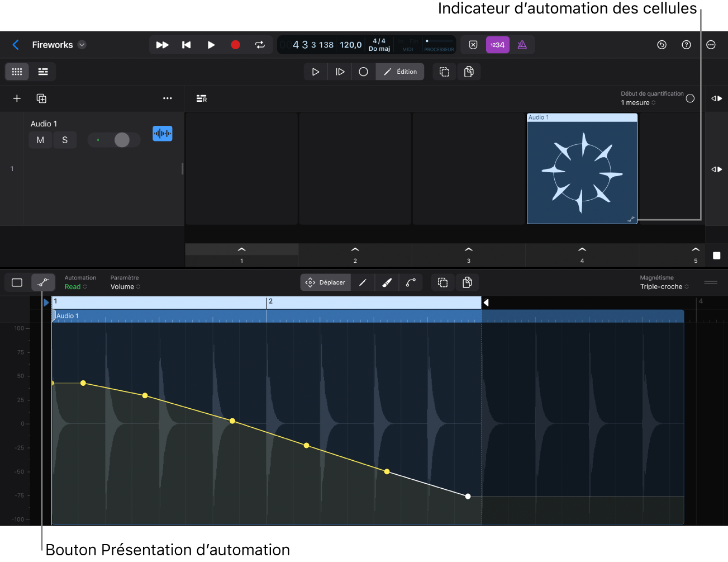Image resolution: width=728 pixels, height=562 pixels.
Task: Select the brush tool in automation editor
Action: tap(387, 282)
